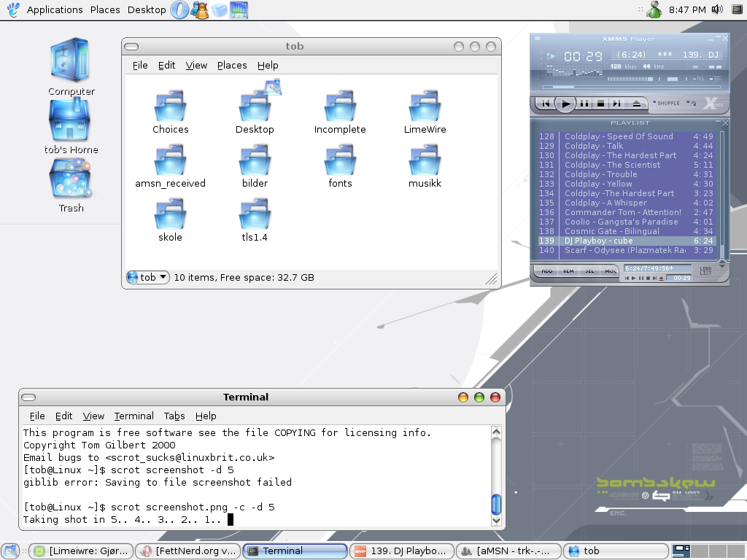The height and width of the screenshot is (560, 747).
Task: Adjust the XMMS balance slider
Action: (x=672, y=79)
